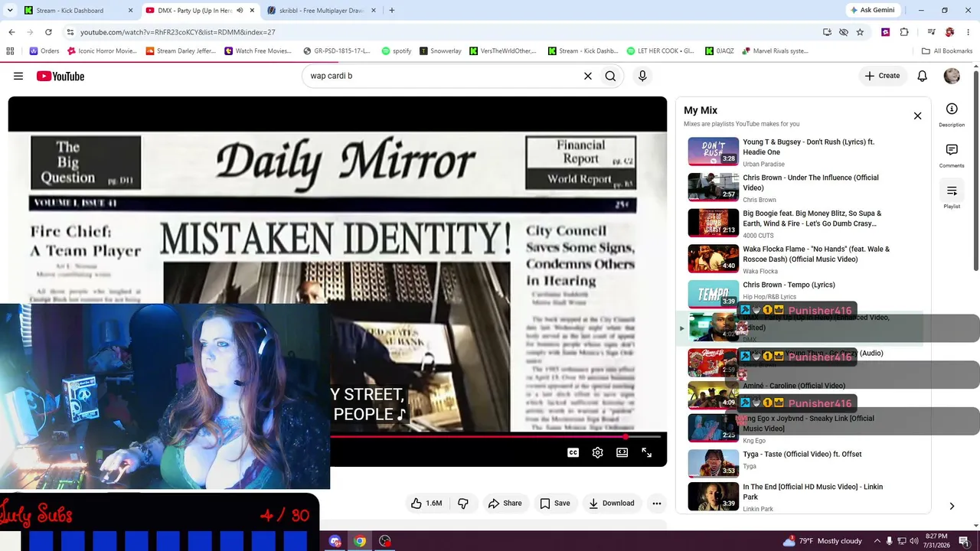Open the YouTube account avatar menu
The height and width of the screenshot is (551, 980).
click(x=952, y=76)
